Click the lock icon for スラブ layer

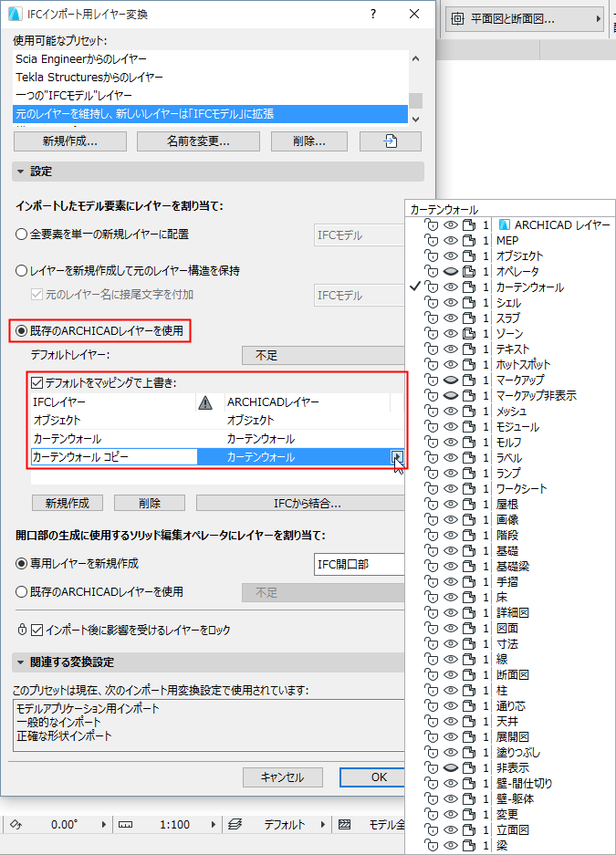click(431, 318)
